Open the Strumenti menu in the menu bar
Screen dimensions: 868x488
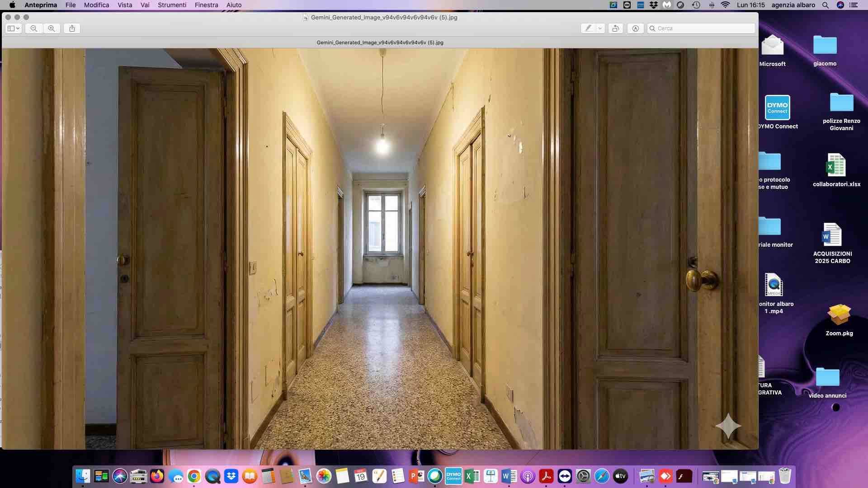tap(172, 5)
